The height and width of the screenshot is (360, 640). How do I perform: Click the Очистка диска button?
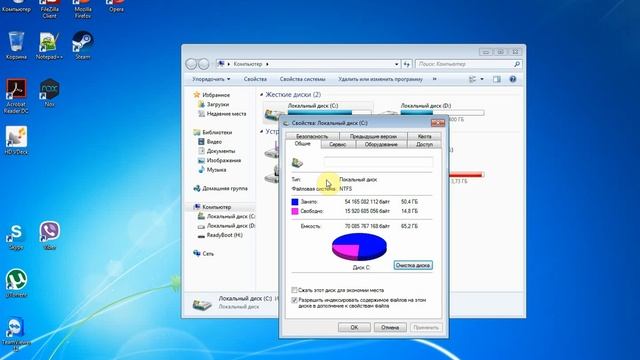[413, 265]
